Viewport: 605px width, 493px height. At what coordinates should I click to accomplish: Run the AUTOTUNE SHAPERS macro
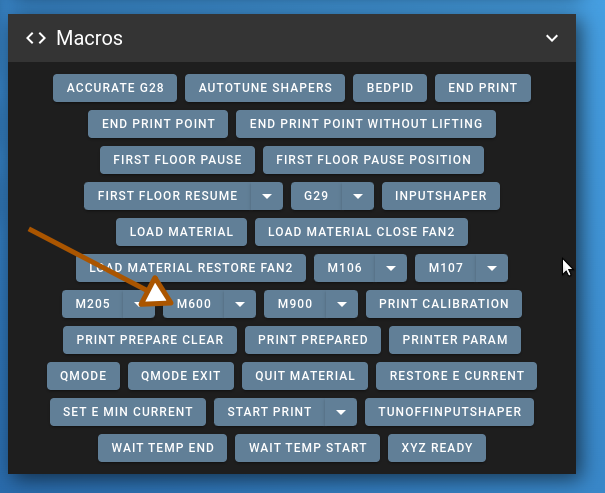pyautogui.click(x=265, y=88)
